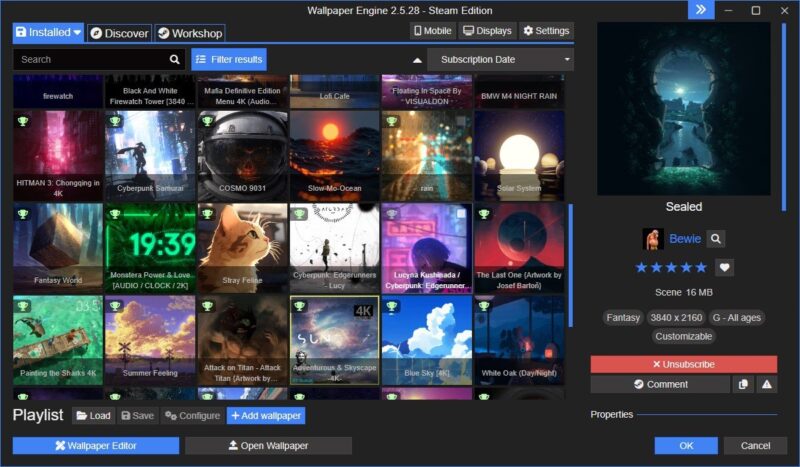Select Lucyna Kushinada Cyberpunk wallpaper
The width and height of the screenshot is (800, 467).
pos(427,248)
